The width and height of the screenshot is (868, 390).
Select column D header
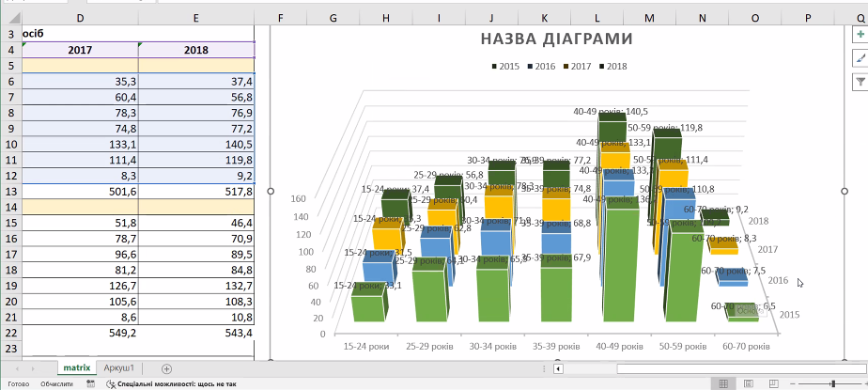[x=80, y=17]
